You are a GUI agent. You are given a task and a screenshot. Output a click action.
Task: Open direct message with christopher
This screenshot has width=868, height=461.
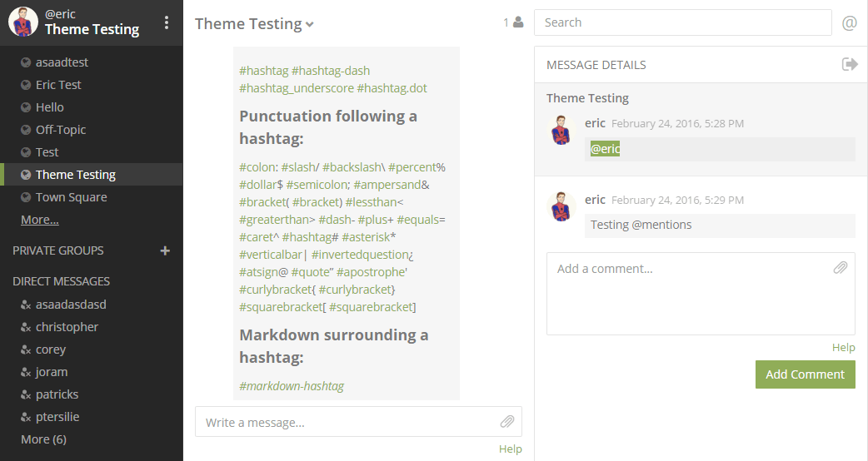(67, 327)
